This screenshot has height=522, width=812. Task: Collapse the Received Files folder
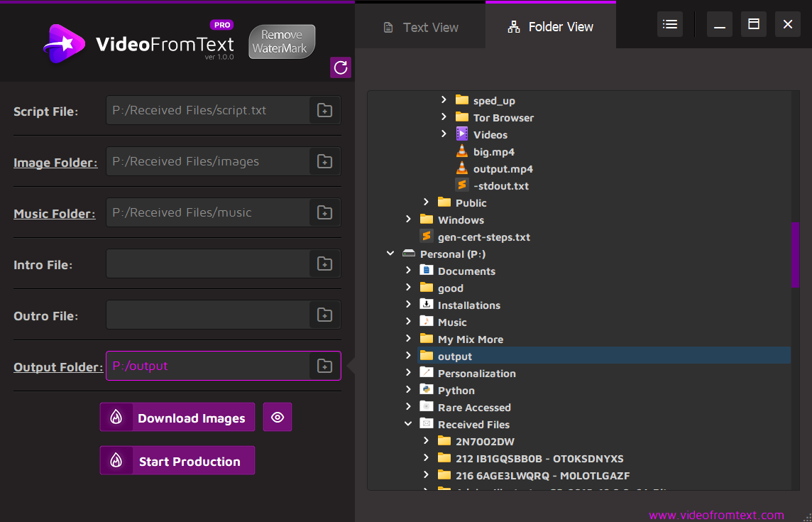pos(409,424)
